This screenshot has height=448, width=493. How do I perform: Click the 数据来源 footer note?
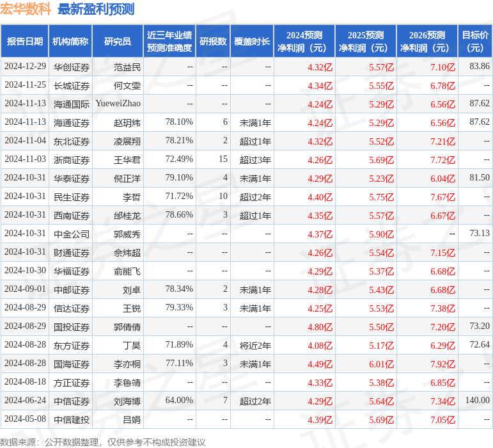(103, 442)
